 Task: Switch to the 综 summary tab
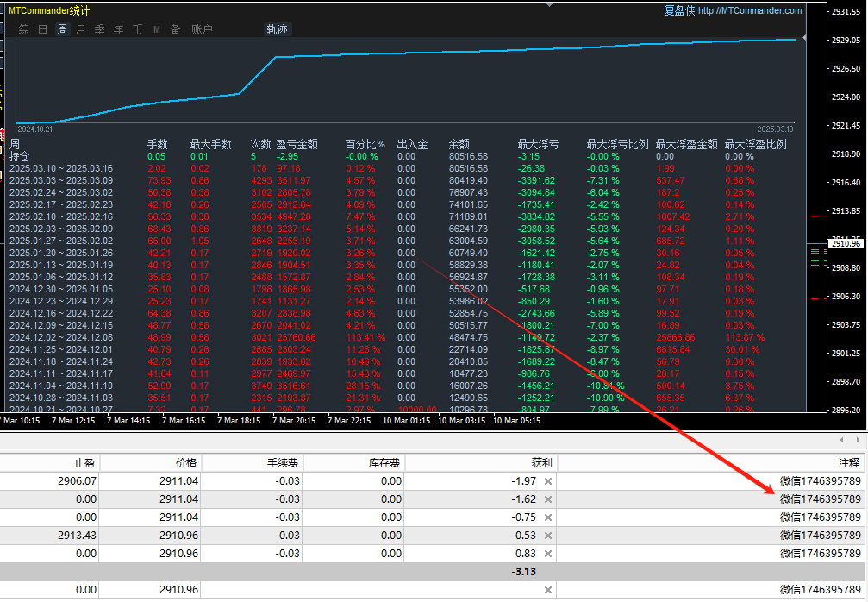(24, 29)
